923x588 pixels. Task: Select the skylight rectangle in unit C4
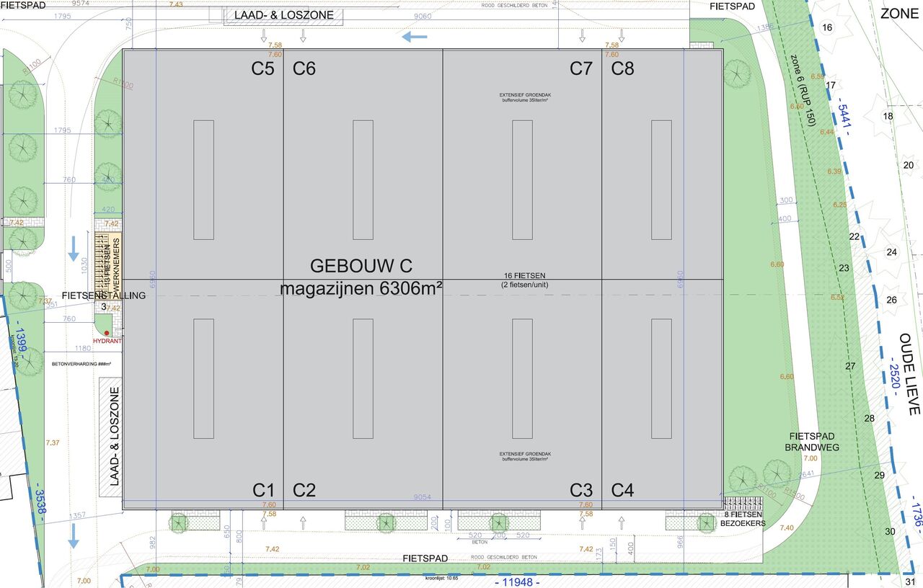click(x=661, y=378)
